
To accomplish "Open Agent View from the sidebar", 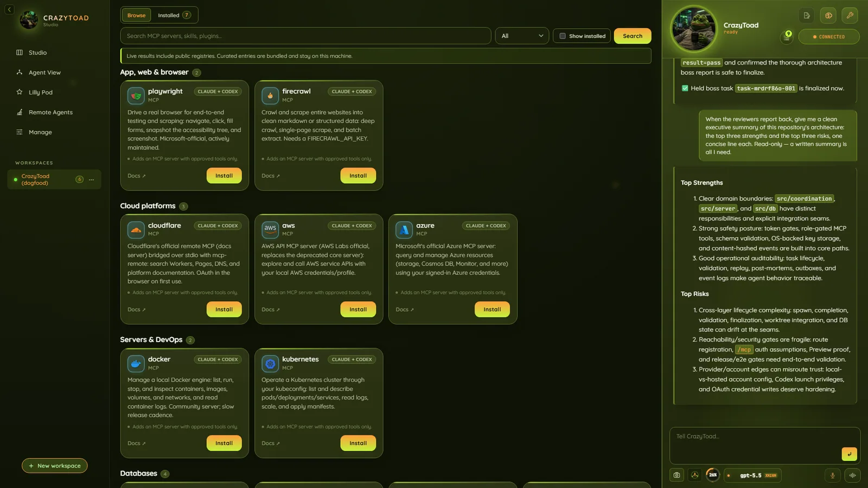I will (x=44, y=73).
